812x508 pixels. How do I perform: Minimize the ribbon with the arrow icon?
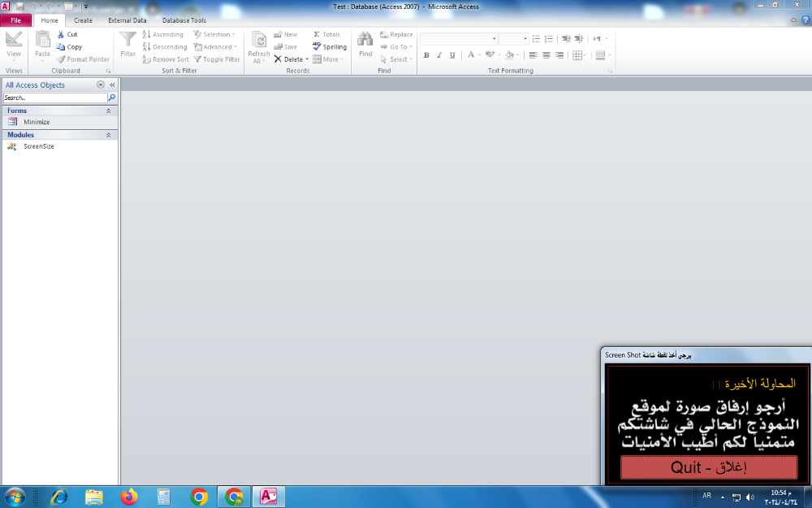(x=793, y=20)
